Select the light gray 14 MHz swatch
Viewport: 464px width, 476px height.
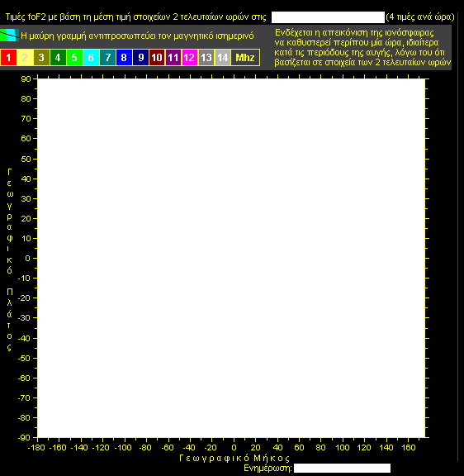[223, 57]
